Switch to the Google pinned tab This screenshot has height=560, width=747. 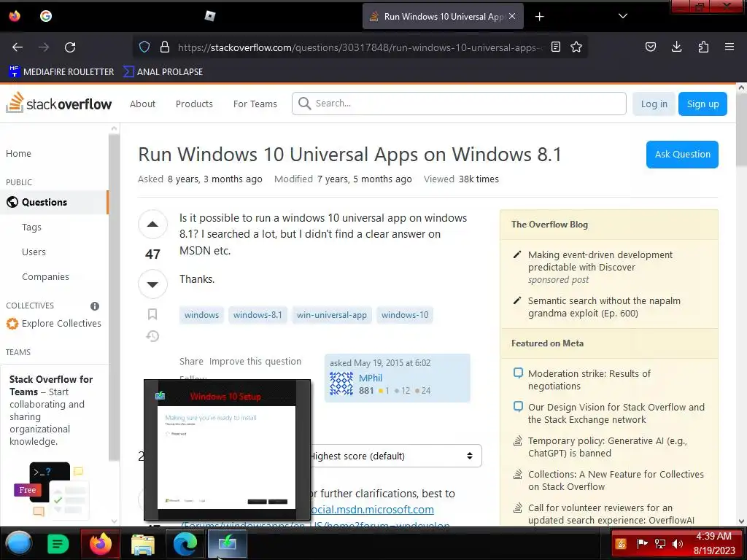46,16
